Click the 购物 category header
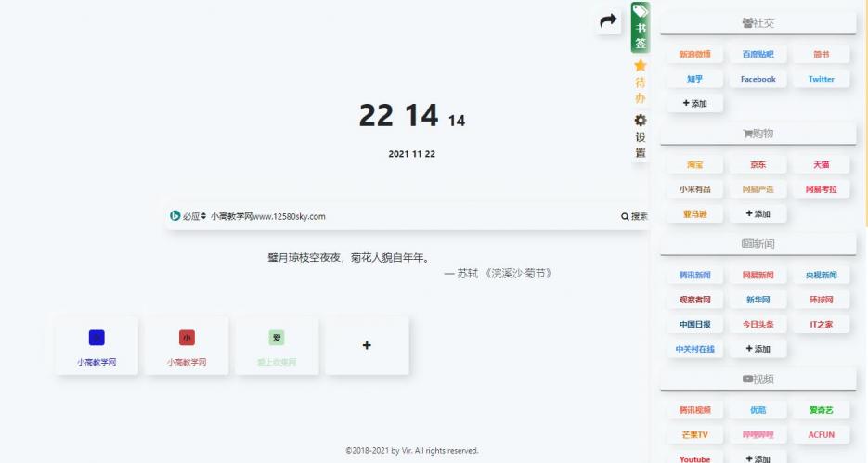The image size is (868, 463). (x=758, y=134)
